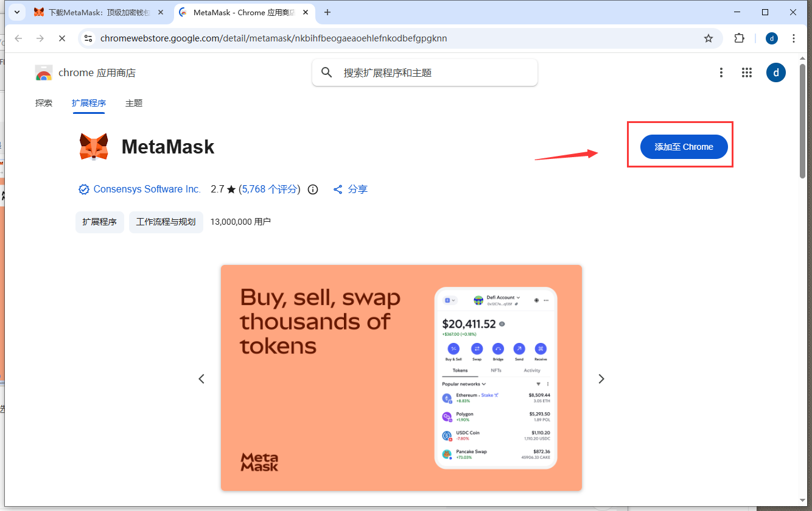Click the rating info icon

[x=313, y=189]
